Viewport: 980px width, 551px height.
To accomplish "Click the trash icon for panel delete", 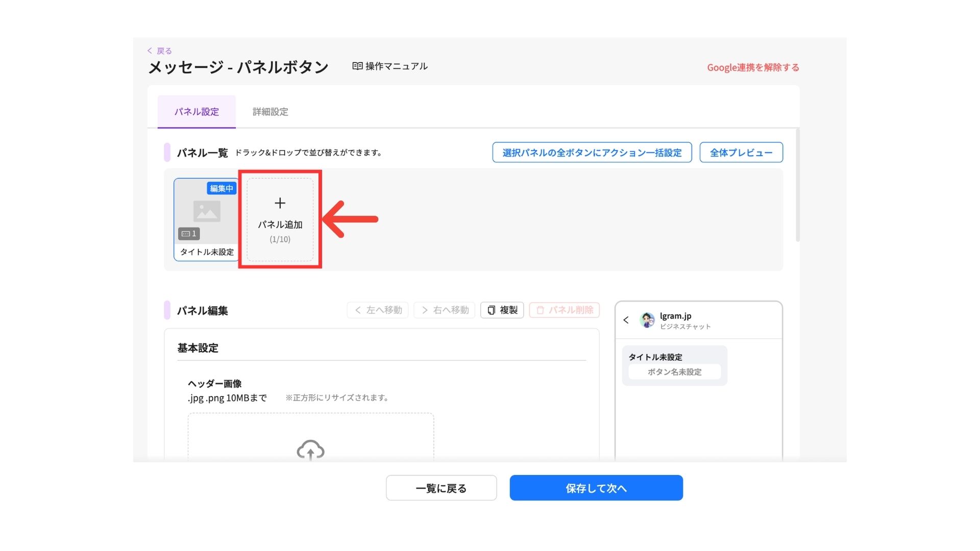I will point(540,310).
